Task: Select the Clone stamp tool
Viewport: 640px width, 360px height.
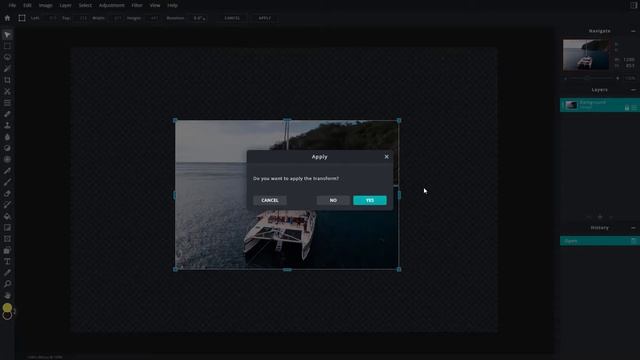Action: pyautogui.click(x=7, y=126)
